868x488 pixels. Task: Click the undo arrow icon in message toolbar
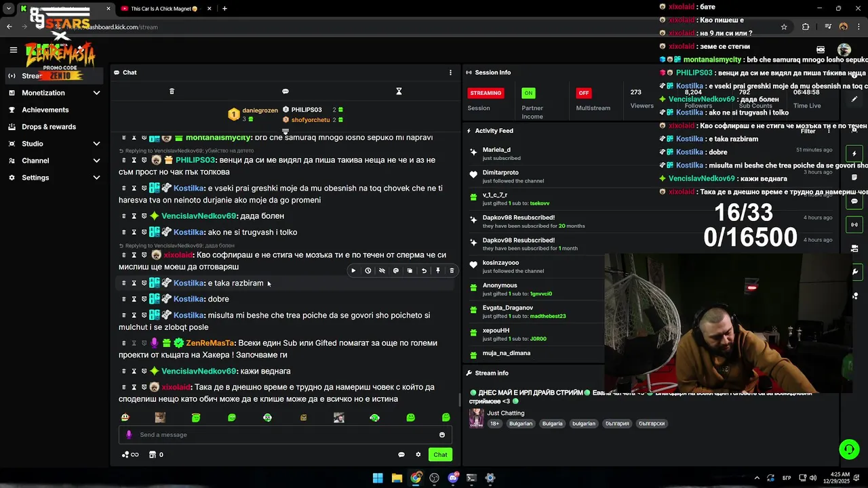(x=424, y=270)
